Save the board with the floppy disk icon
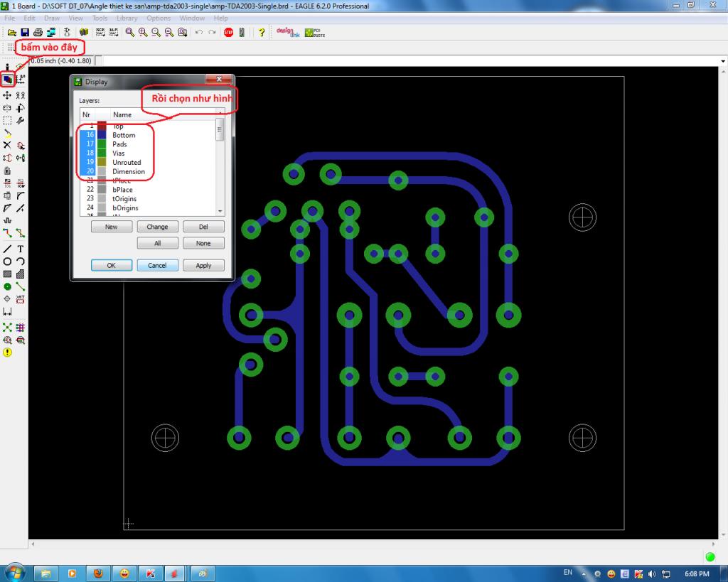Image resolution: width=728 pixels, height=582 pixels. (25, 33)
